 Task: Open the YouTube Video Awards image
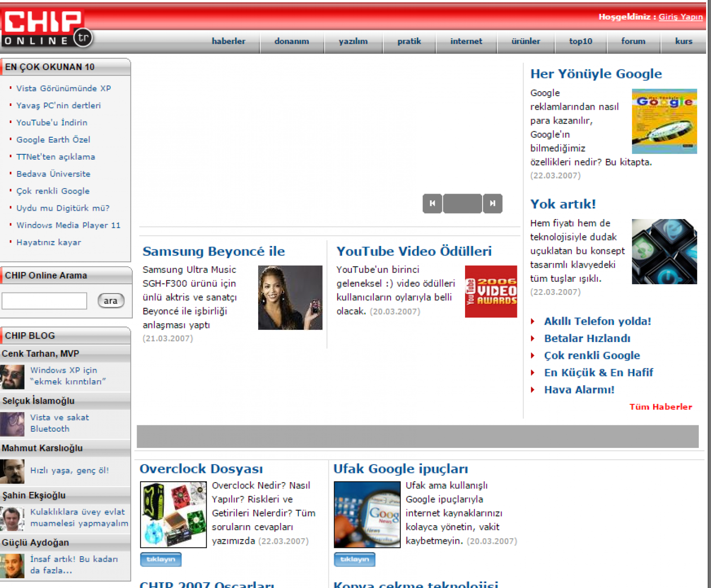pyautogui.click(x=490, y=292)
